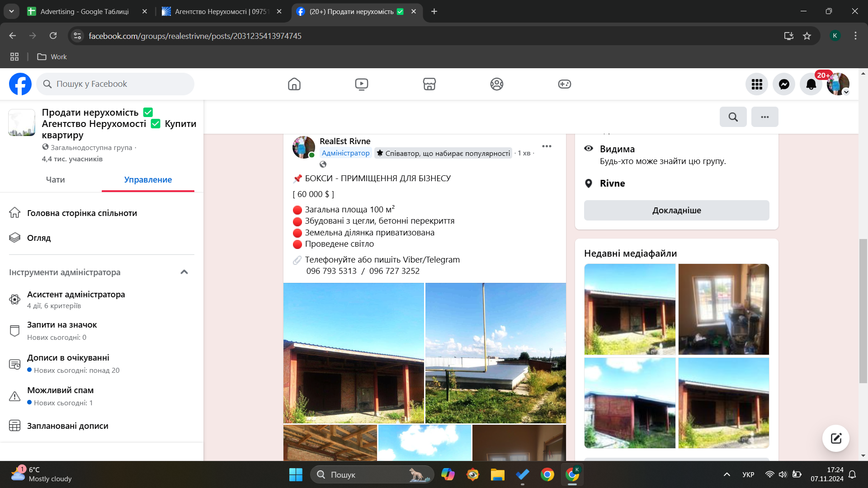Open the notifications bell
Image resolution: width=868 pixels, height=488 pixels.
click(811, 84)
